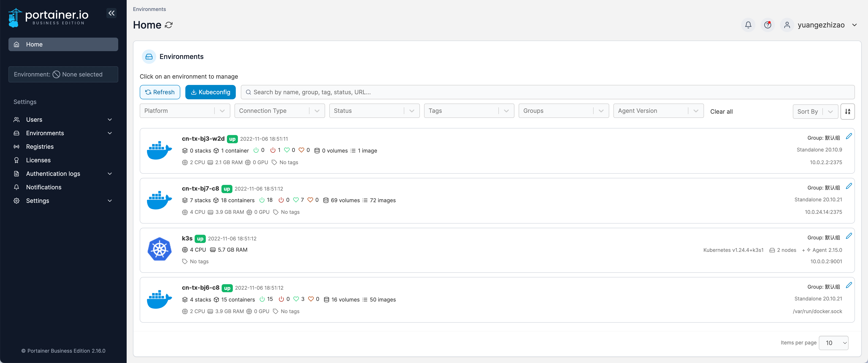Open the Sort By dropdown
This screenshot has width=868, height=363.
[x=815, y=112]
